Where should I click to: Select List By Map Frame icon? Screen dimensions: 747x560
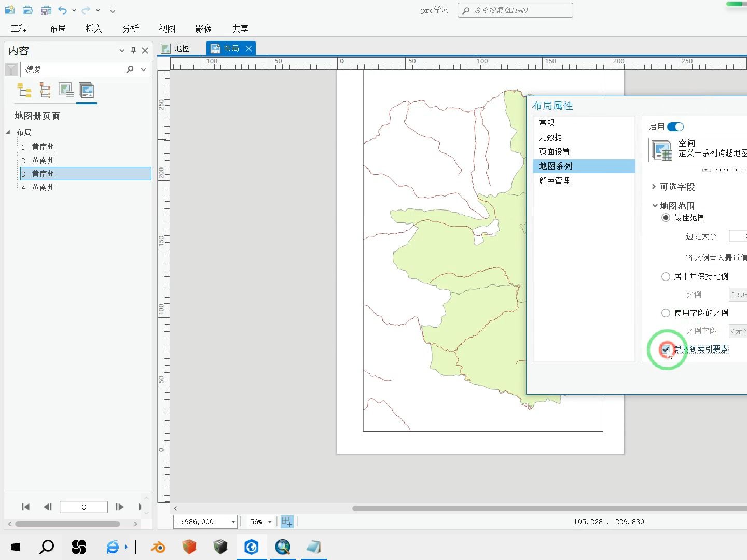tap(66, 90)
